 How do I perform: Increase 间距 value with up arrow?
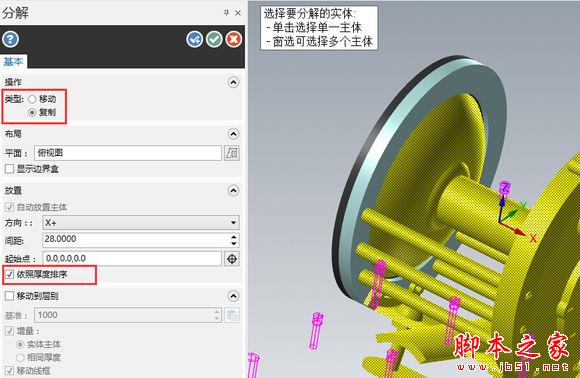pos(233,237)
